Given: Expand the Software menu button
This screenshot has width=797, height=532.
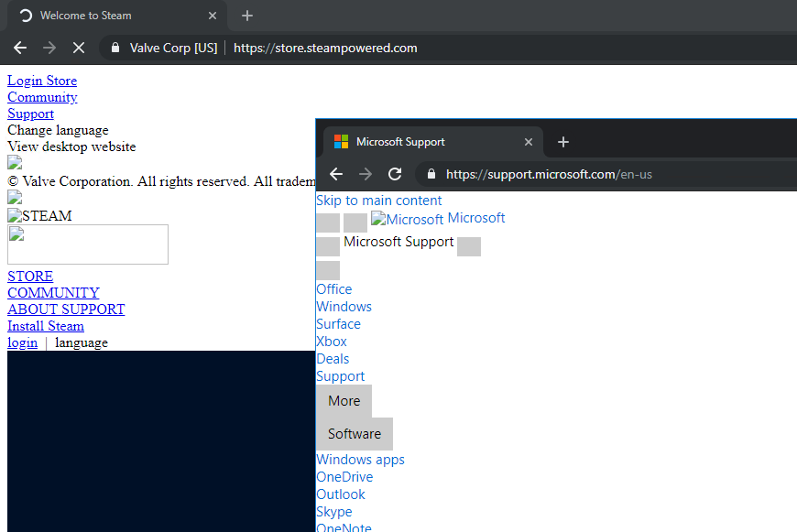Looking at the screenshot, I should click(355, 434).
